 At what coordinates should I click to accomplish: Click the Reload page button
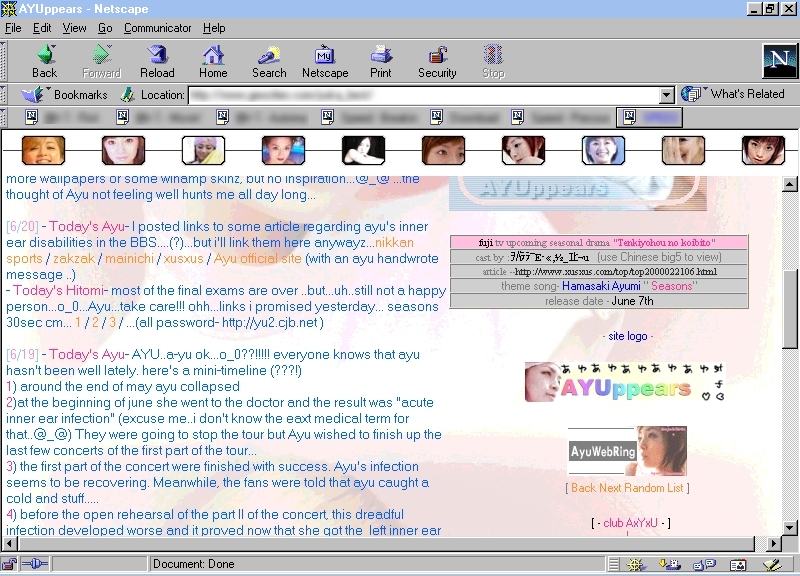(157, 61)
